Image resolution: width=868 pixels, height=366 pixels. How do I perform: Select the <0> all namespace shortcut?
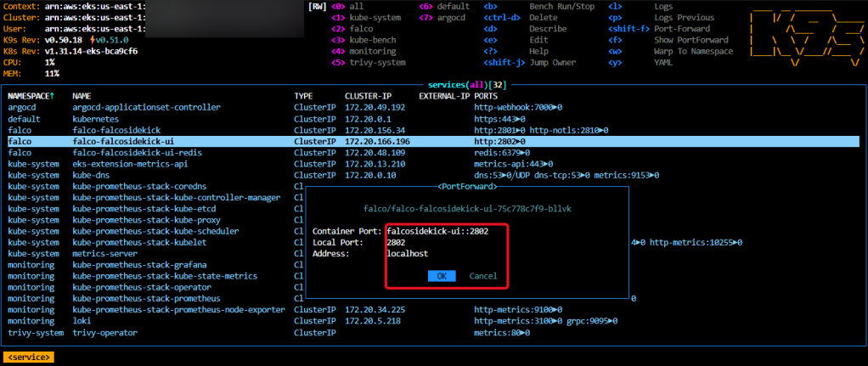tap(347, 7)
